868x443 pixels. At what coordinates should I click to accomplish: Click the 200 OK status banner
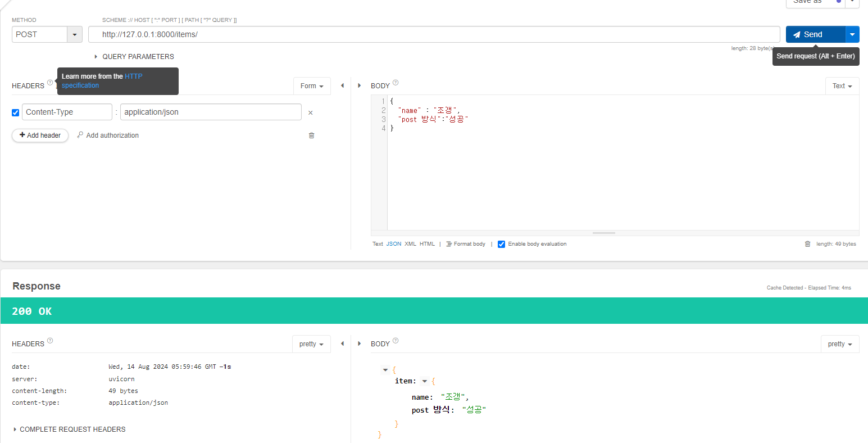[434, 311]
